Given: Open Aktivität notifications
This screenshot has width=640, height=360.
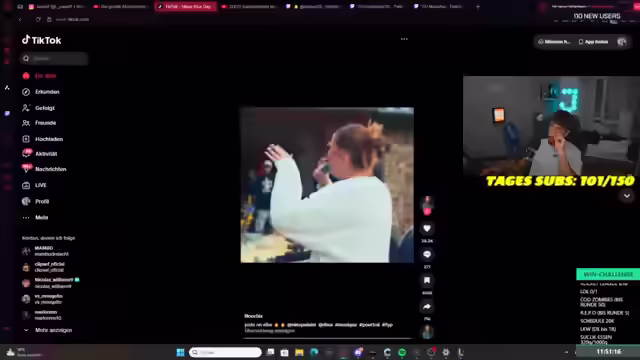Looking at the screenshot, I should (40, 153).
